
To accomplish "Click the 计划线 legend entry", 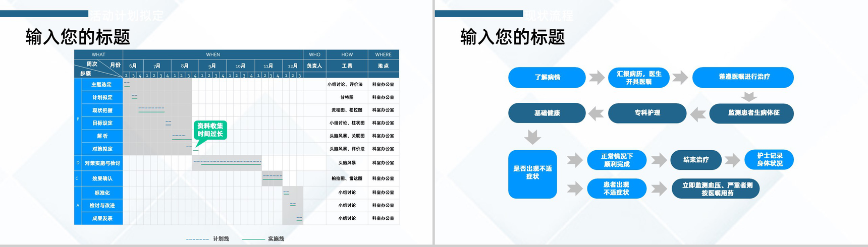I will pos(221,239).
